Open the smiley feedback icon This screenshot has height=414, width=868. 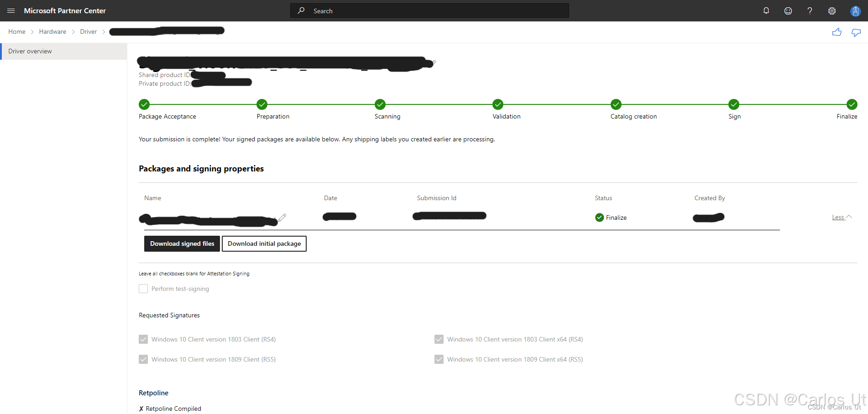(788, 10)
